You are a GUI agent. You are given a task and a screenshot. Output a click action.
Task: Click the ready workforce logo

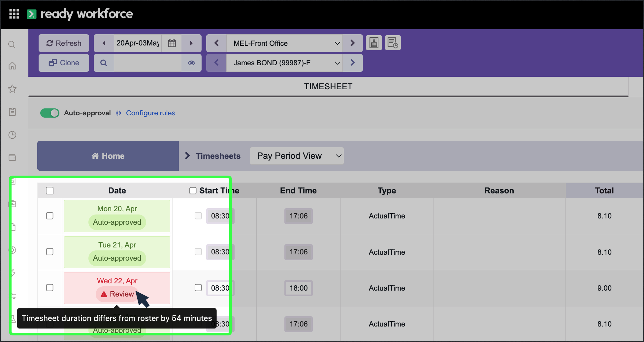(x=80, y=14)
